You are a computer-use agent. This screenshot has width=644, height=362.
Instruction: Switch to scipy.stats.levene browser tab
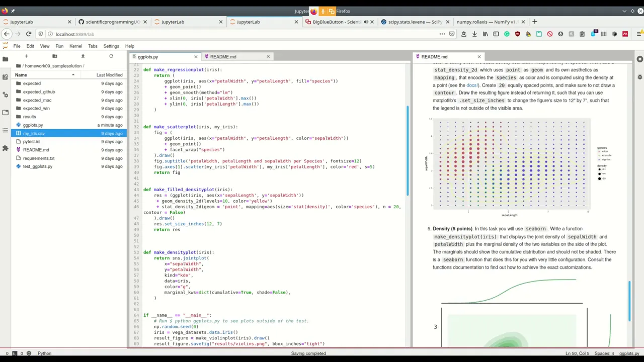(x=415, y=22)
